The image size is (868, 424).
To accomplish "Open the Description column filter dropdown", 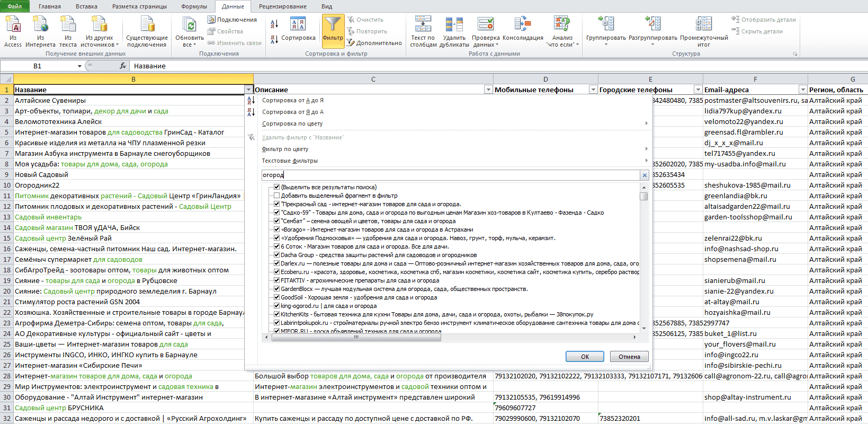I will point(488,90).
